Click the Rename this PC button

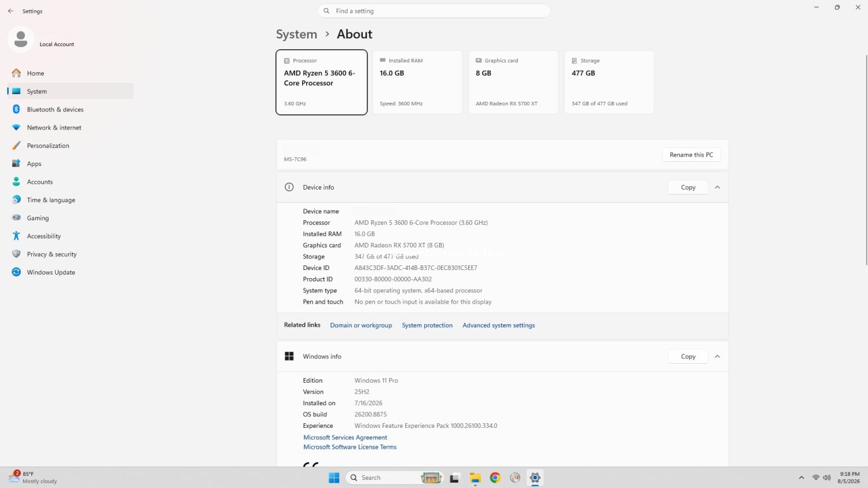(x=692, y=155)
